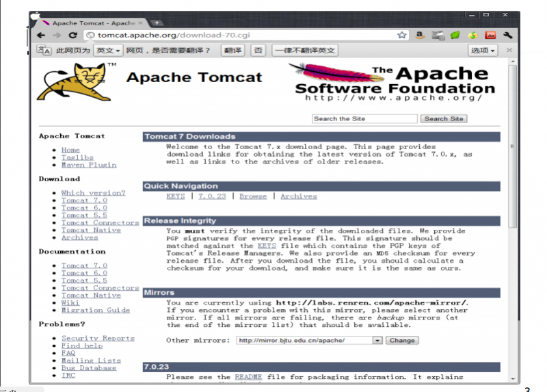Open Tomcat 7.0 under Download
This screenshot has width=547, height=392.
tap(84, 200)
